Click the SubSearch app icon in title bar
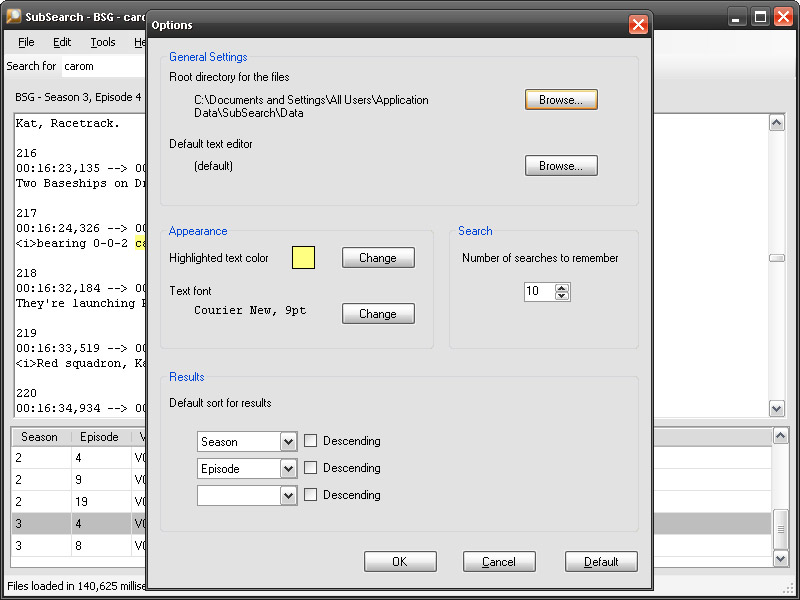The width and height of the screenshot is (800, 600). (x=13, y=17)
